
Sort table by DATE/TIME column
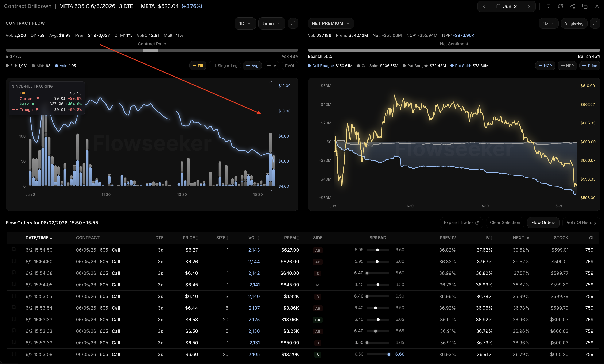click(x=39, y=237)
